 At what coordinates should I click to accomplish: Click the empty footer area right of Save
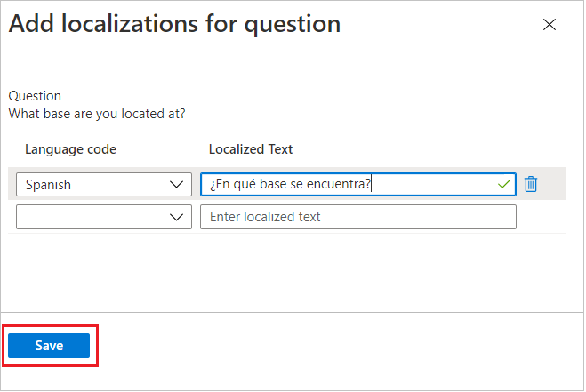point(338,346)
